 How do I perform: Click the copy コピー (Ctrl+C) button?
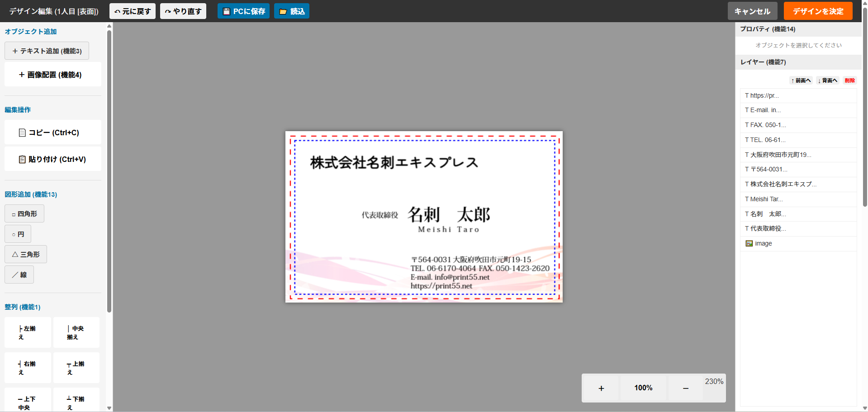pos(53,133)
